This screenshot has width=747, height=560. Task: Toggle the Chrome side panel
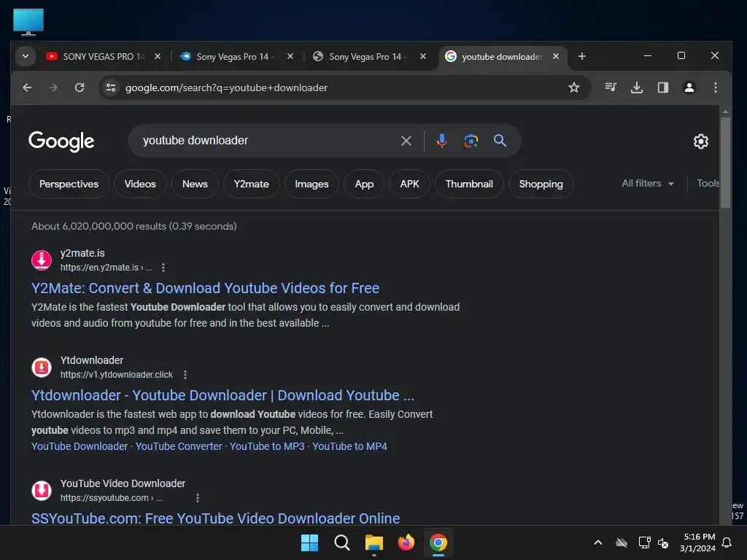coord(662,87)
